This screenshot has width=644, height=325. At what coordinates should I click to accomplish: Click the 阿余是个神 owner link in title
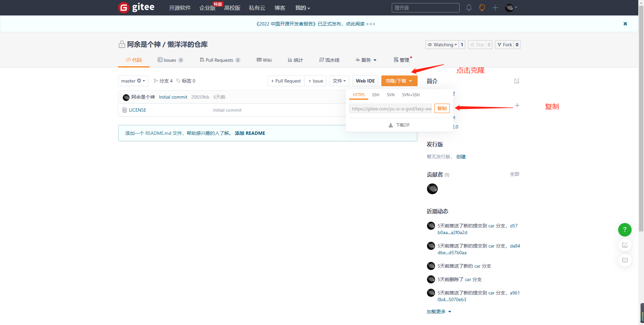click(144, 44)
